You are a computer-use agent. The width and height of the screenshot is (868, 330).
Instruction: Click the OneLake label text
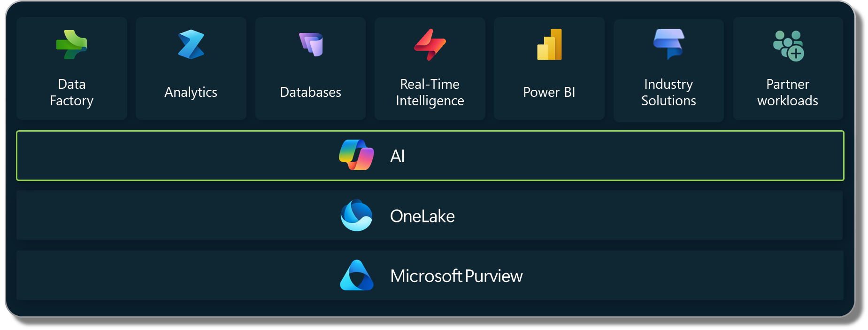[x=422, y=216]
